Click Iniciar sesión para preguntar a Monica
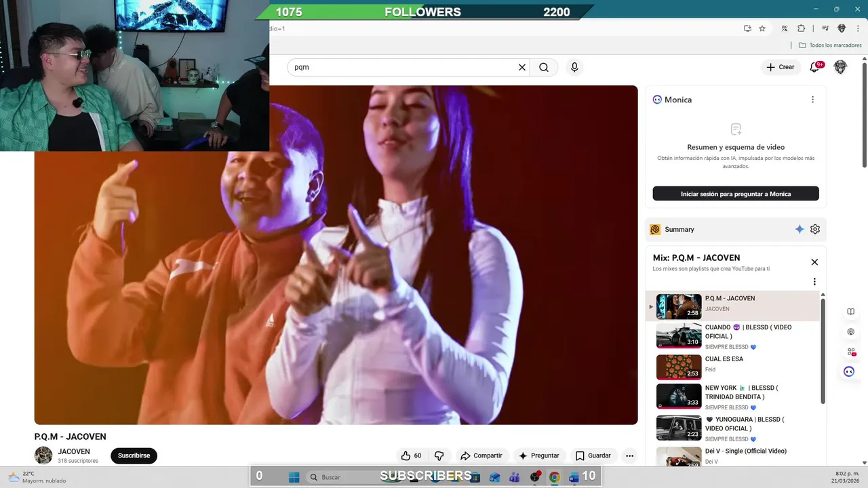The height and width of the screenshot is (488, 868). pos(736,194)
